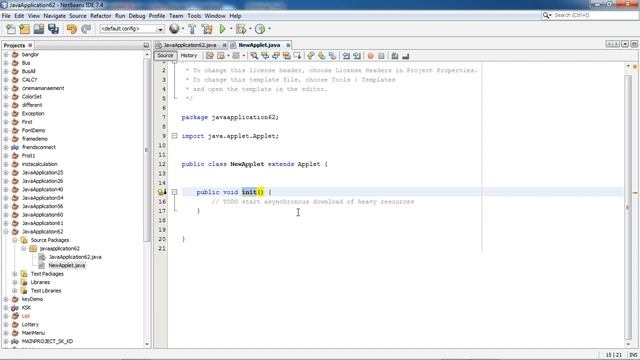Click the Undo arrow icon
Image resolution: width=640 pixels, height=360 pixels.
click(x=72, y=29)
